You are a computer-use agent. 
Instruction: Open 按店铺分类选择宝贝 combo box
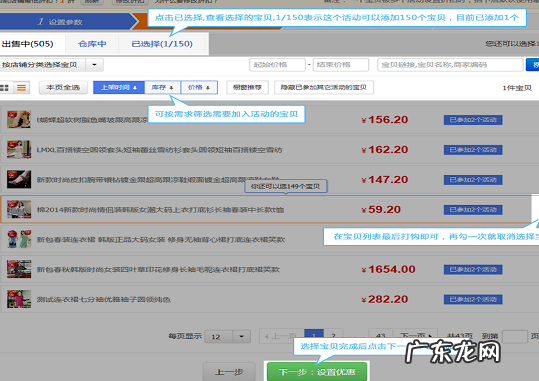52,65
